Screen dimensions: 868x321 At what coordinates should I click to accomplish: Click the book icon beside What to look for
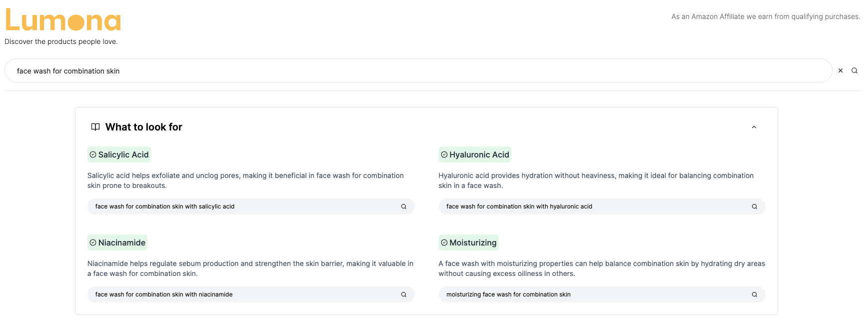point(95,127)
